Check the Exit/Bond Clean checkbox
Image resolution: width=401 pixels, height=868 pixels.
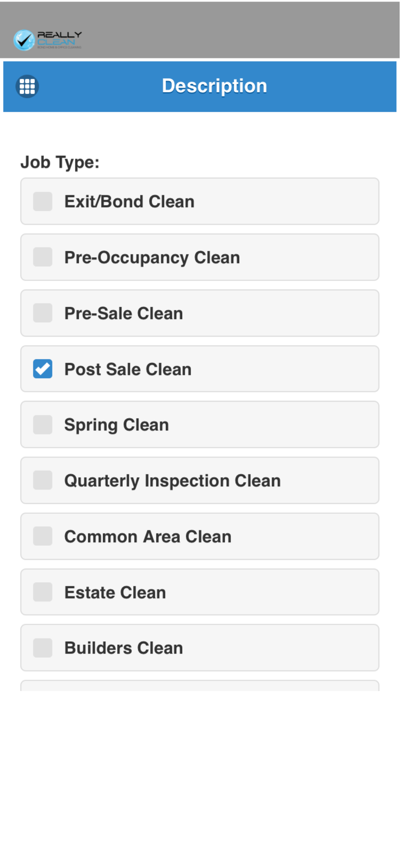(x=43, y=202)
